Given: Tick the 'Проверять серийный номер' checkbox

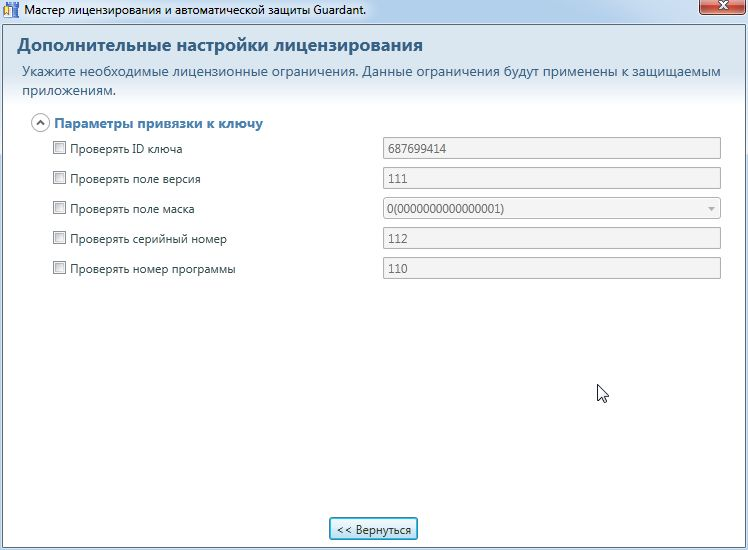Looking at the screenshot, I should tap(59, 239).
